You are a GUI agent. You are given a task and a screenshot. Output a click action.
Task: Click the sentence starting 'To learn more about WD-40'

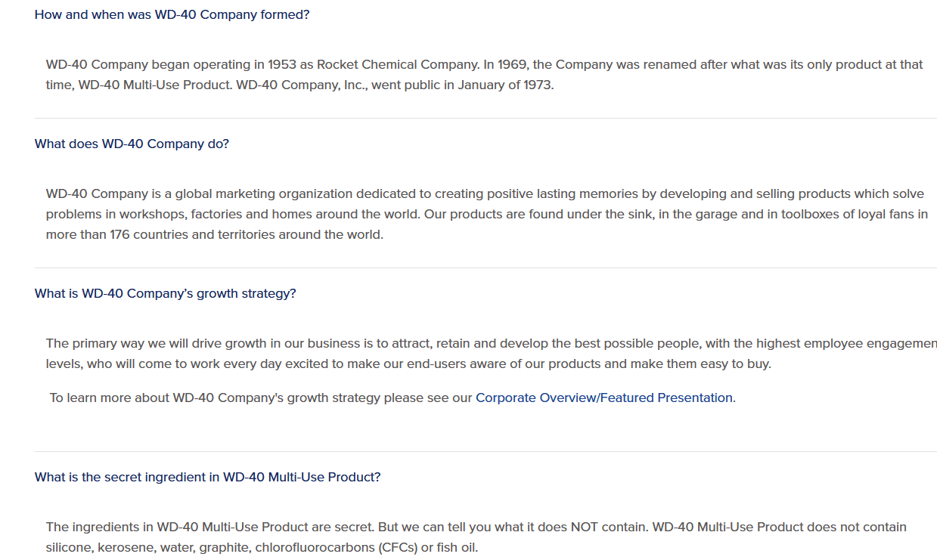(x=392, y=398)
